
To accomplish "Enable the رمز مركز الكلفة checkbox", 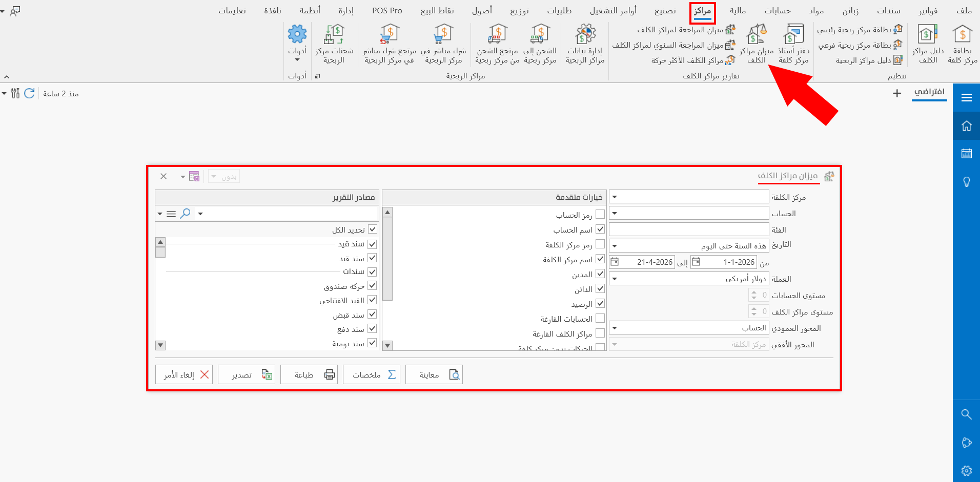I will [600, 244].
